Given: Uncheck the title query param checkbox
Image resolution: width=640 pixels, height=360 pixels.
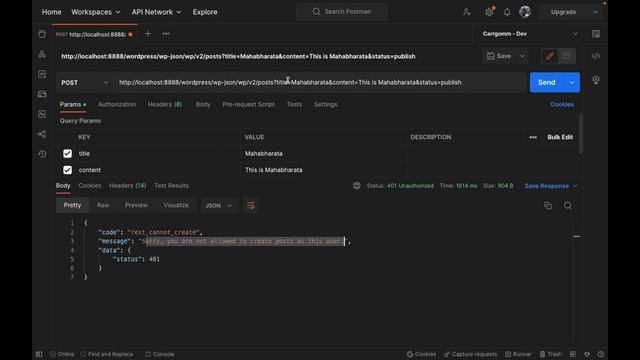Looking at the screenshot, I should [67, 153].
